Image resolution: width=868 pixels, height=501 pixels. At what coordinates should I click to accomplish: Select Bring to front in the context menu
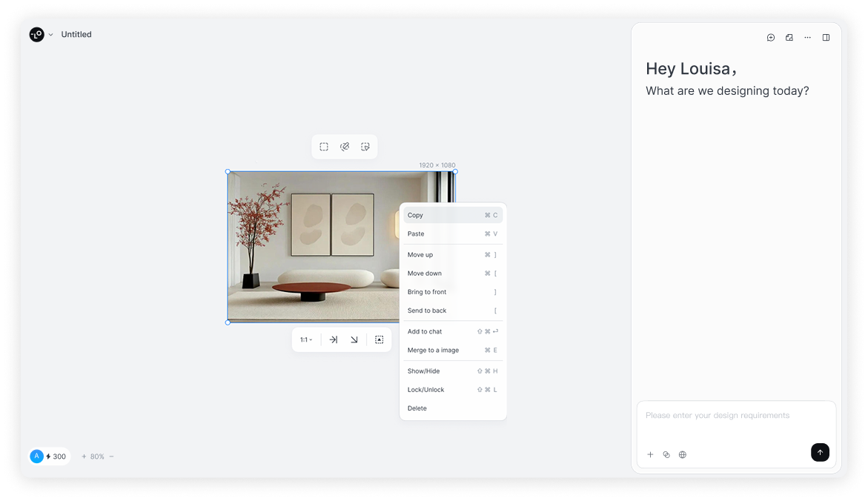[x=453, y=292]
